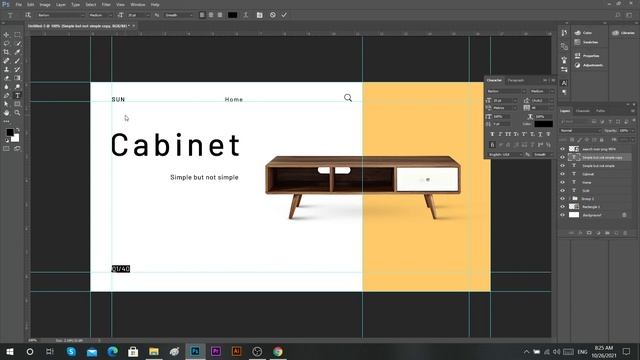Screen dimensions: 640x360
Task: Expand the Group 1 layer group
Action: [570, 198]
